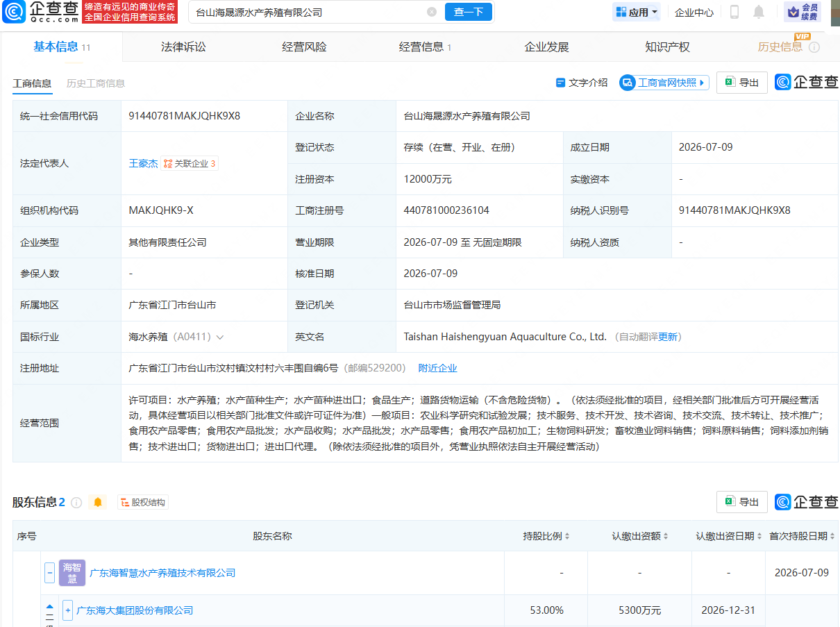Expand the 海水养殖 (A0411) industry dropdown
Viewport: 840px width, 627px height.
[x=220, y=337]
